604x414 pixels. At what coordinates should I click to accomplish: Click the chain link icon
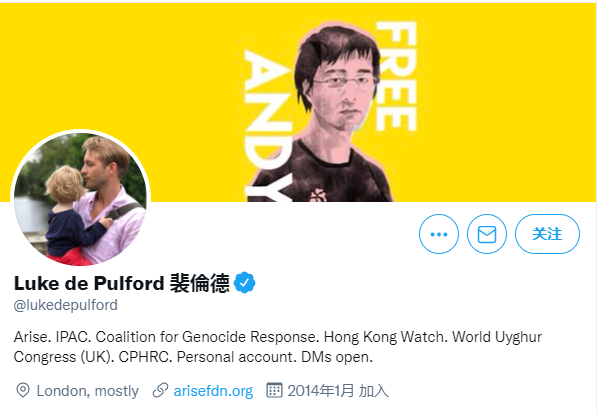[x=160, y=390]
